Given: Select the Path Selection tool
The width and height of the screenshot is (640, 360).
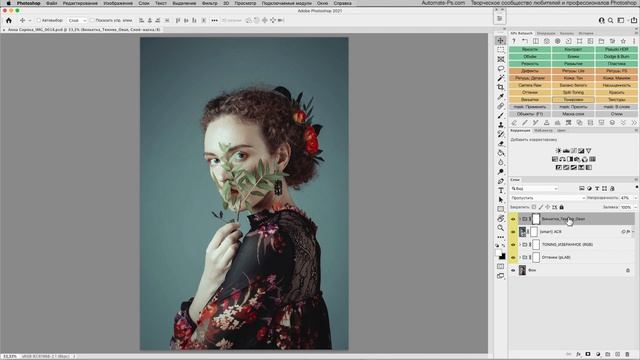Looking at the screenshot, I should [501, 200].
